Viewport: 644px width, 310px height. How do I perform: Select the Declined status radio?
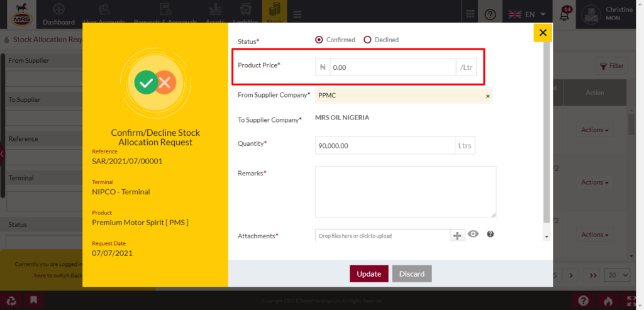(367, 40)
